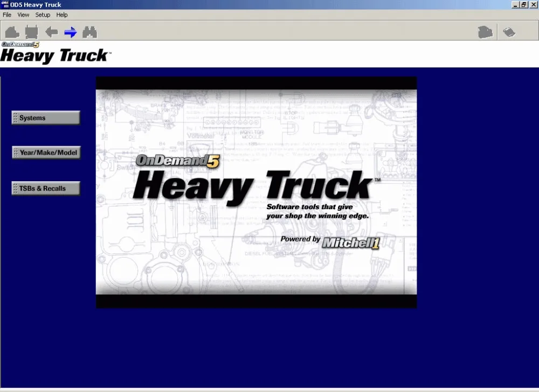Open search with the binoculars icon
539x392 pixels.
89,32
